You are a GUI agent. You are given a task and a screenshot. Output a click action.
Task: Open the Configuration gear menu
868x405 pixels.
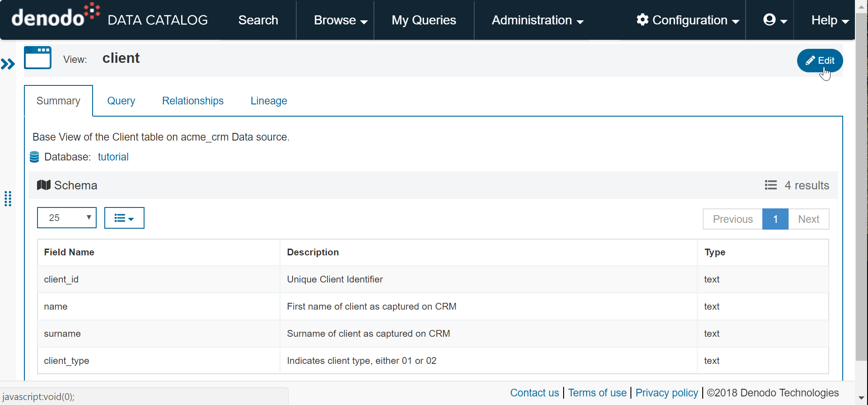point(688,20)
